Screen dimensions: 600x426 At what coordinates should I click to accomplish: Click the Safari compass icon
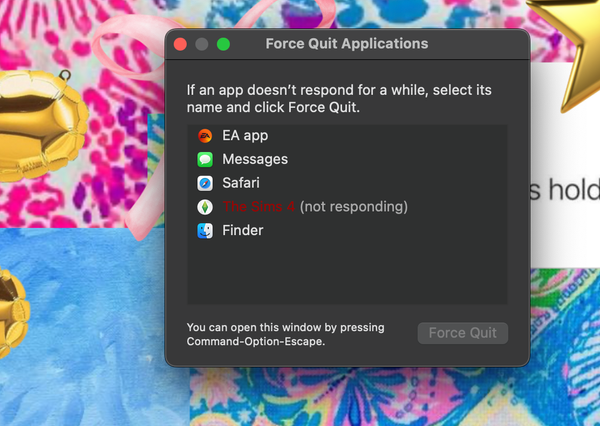204,183
